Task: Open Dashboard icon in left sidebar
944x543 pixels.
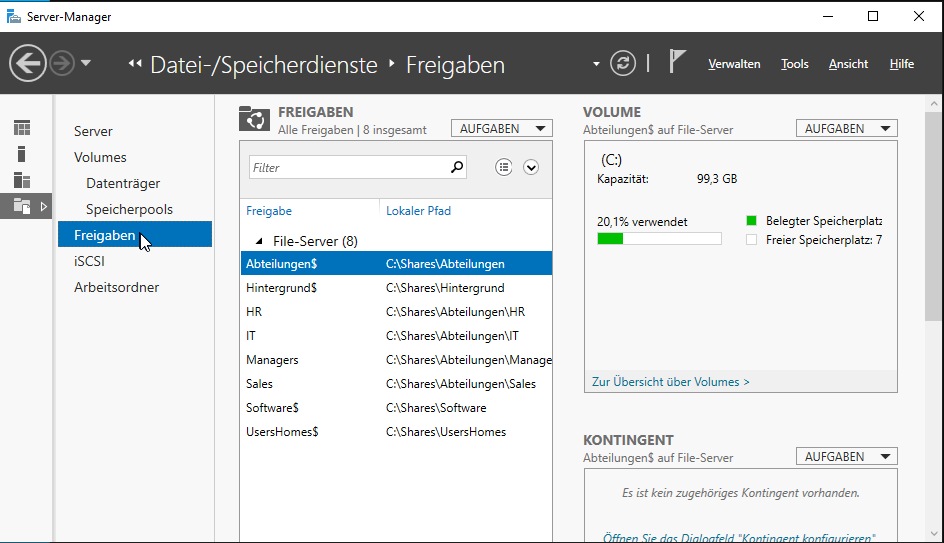Action: (22, 128)
